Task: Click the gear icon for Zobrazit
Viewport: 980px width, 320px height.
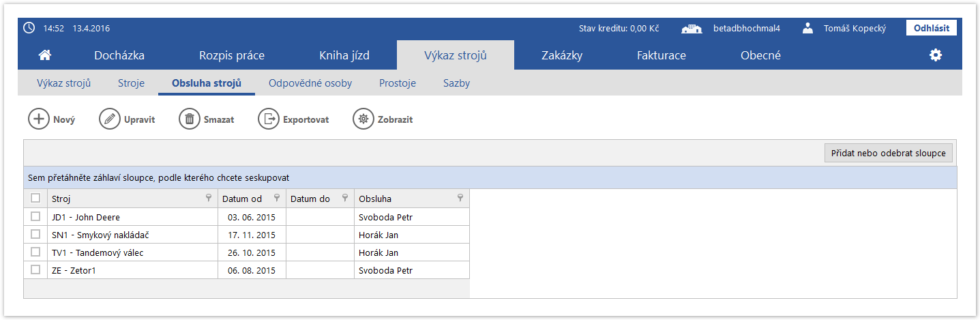Action: 363,119
